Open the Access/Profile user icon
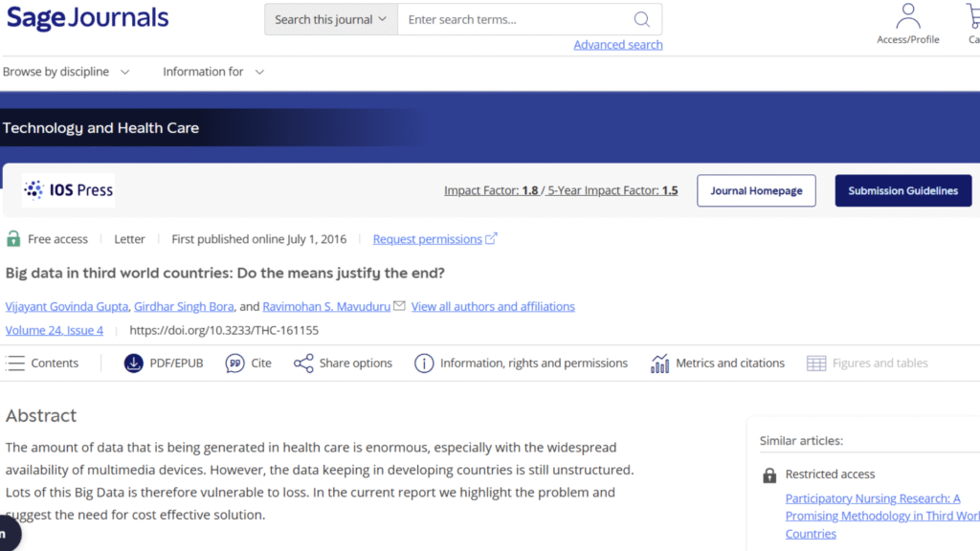This screenshot has width=980, height=551. [x=907, y=17]
